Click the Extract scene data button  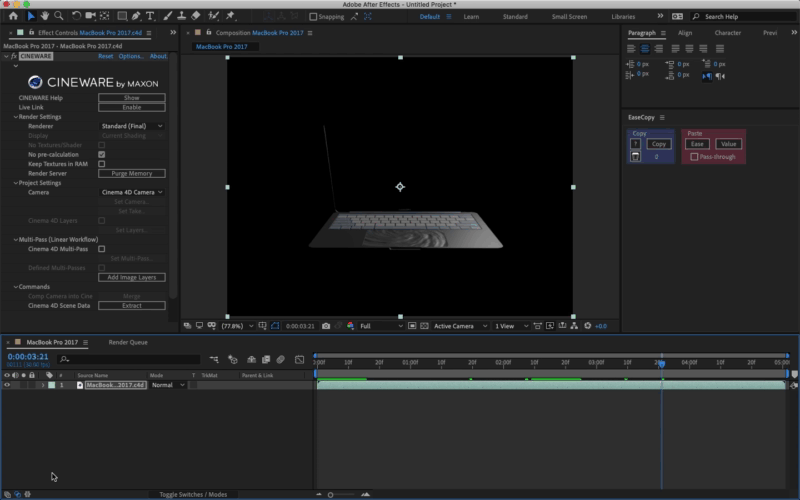132,306
